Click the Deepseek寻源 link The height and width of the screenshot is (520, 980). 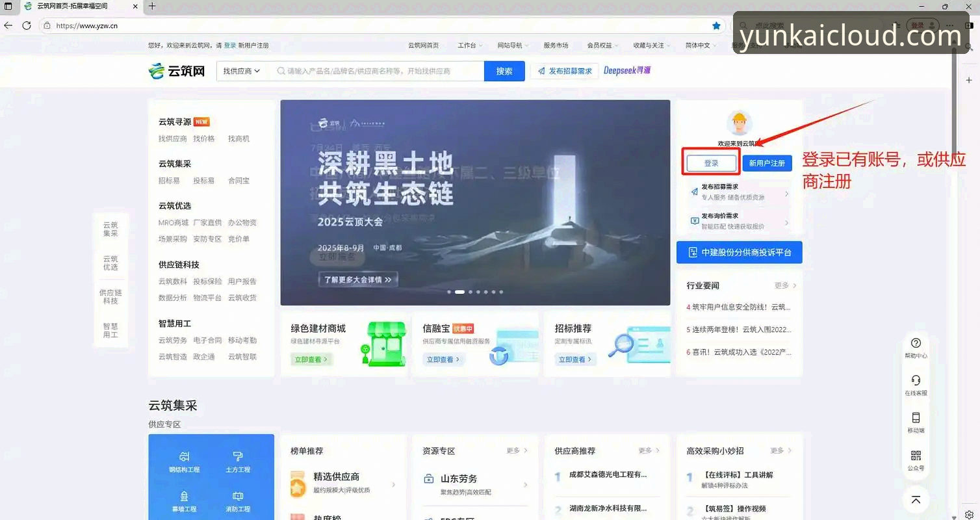[x=627, y=70]
